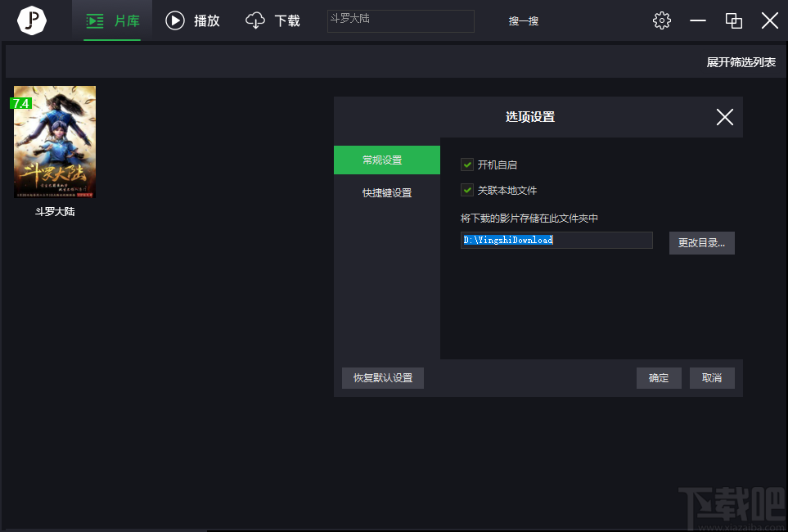
Task: Open the 斗罗大陆 poster thumbnail
Action: click(x=55, y=142)
